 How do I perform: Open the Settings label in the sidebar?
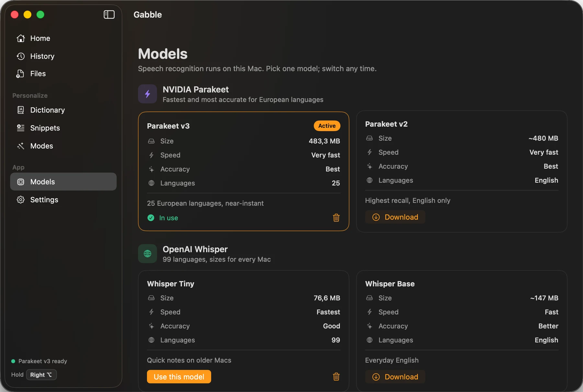44,200
